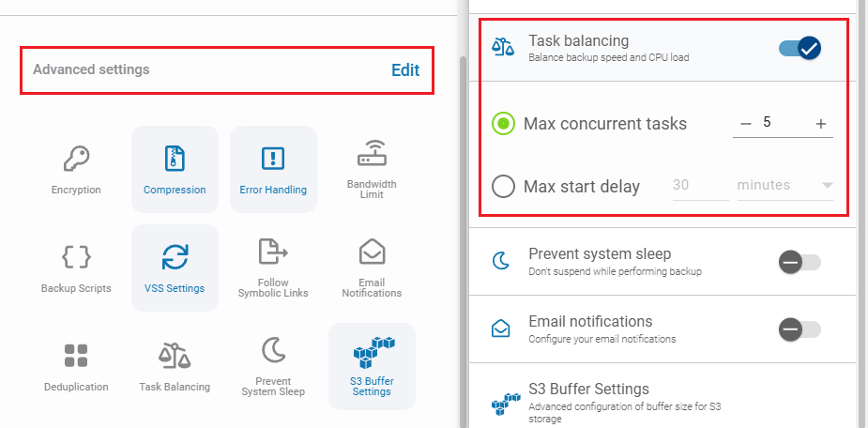Screen dimensions: 868x428
Task: Click the Follow Symbolic Links label text
Action: click(x=273, y=288)
